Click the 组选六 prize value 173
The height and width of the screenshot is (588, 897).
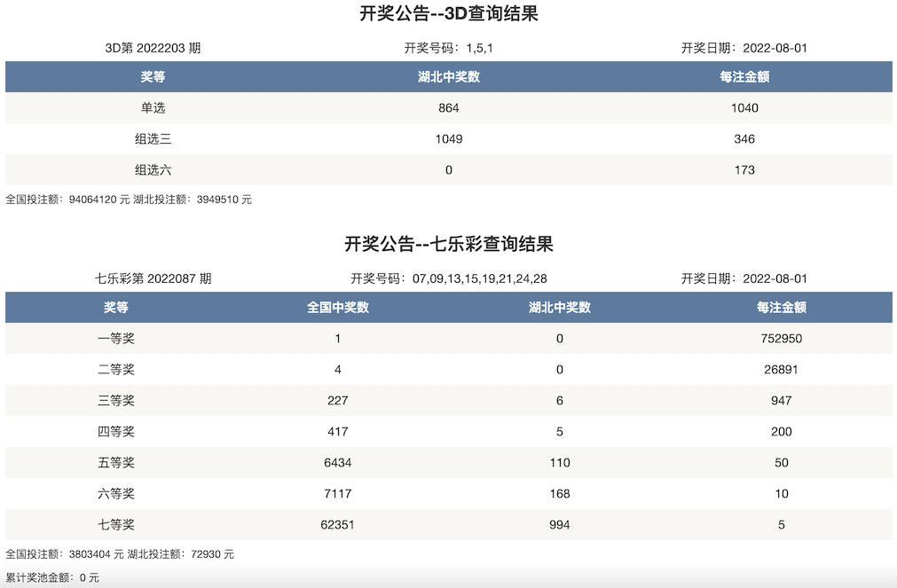744,170
